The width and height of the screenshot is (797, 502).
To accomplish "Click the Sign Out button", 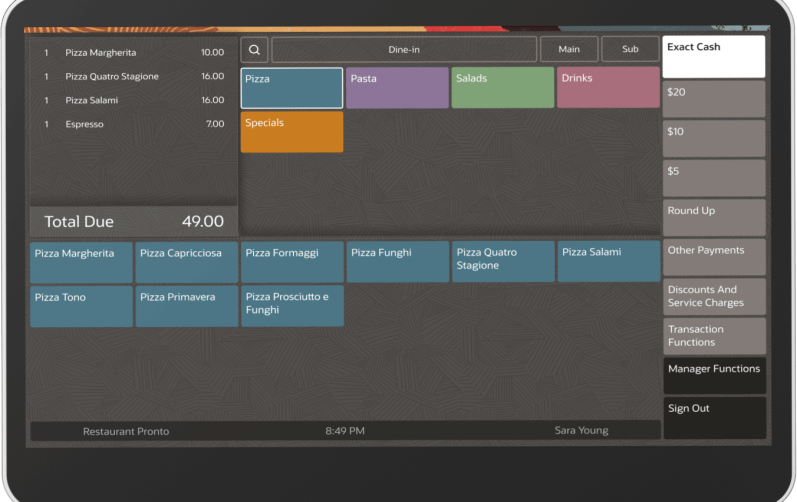I will (x=713, y=416).
